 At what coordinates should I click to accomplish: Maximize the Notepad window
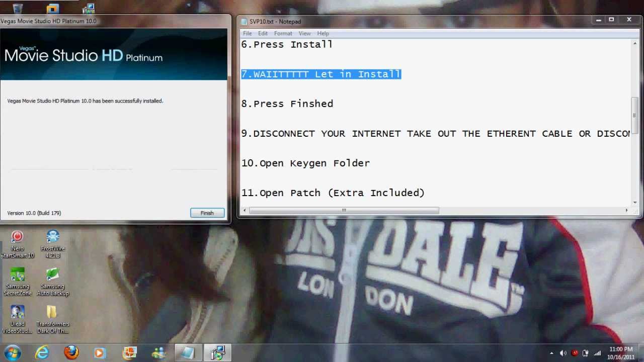click(x=611, y=20)
